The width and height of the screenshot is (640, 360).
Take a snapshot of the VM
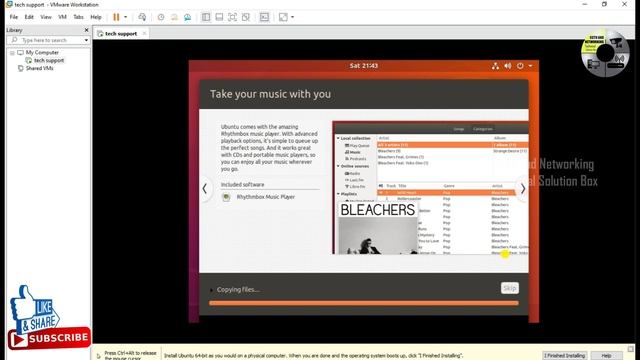(x=161, y=17)
